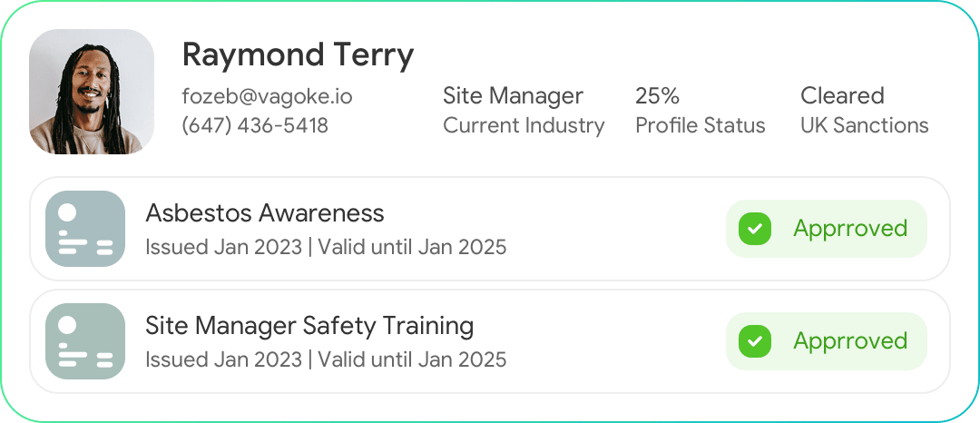This screenshot has height=423, width=980.
Task: Select the Asbestos Awareness certificate title
Action: 265,213
